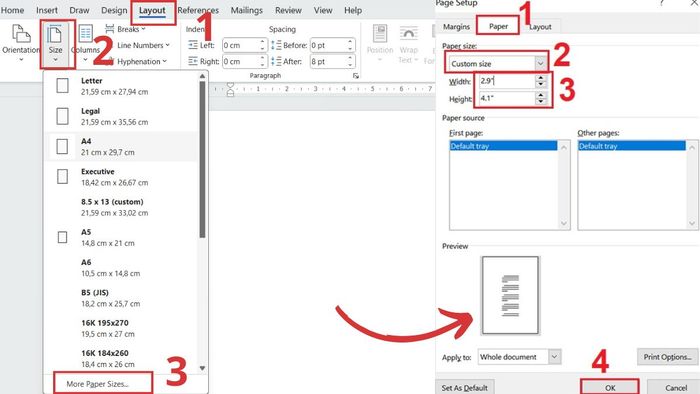Adjust the Left indent spinner arrows
Viewport: 700px width, 394px height.
point(262,45)
